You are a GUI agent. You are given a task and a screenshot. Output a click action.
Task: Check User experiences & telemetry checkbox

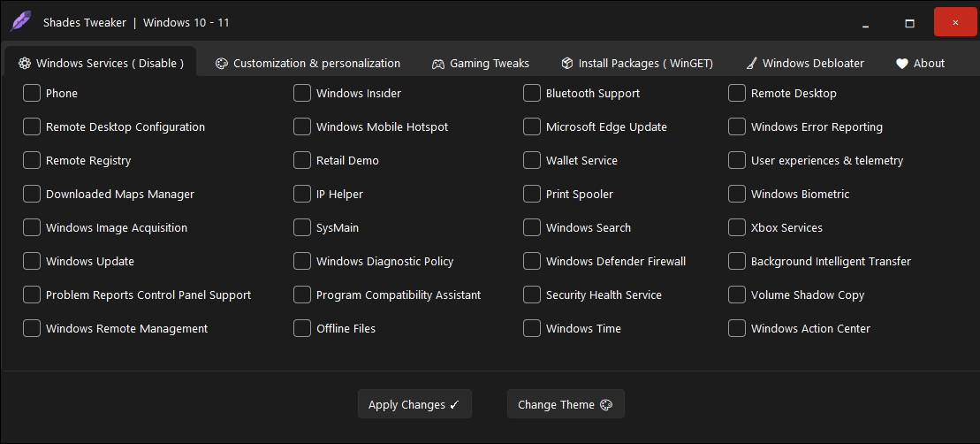pyautogui.click(x=737, y=160)
